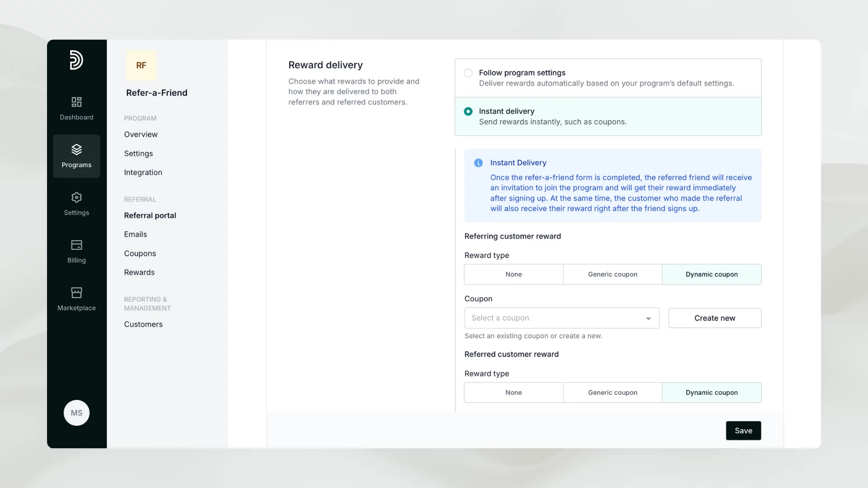The height and width of the screenshot is (488, 868).
Task: Click the RF program badge
Action: click(141, 66)
